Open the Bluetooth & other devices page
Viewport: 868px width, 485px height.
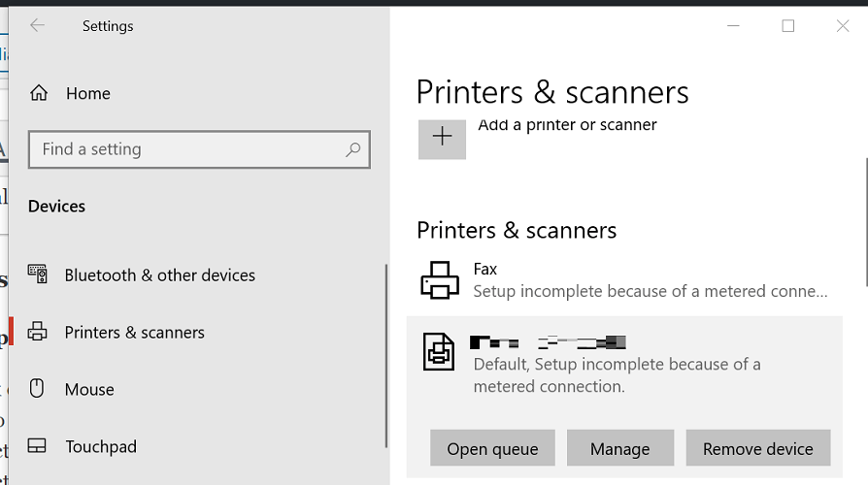click(x=159, y=275)
